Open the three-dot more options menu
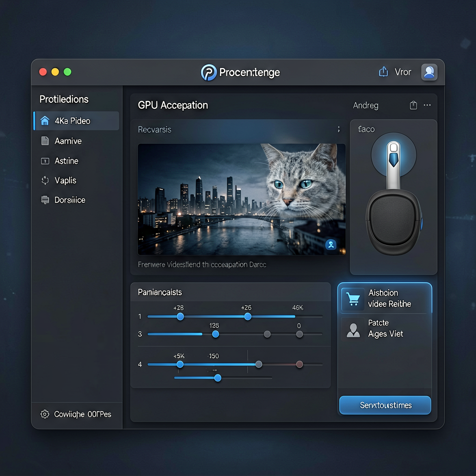 (x=427, y=105)
